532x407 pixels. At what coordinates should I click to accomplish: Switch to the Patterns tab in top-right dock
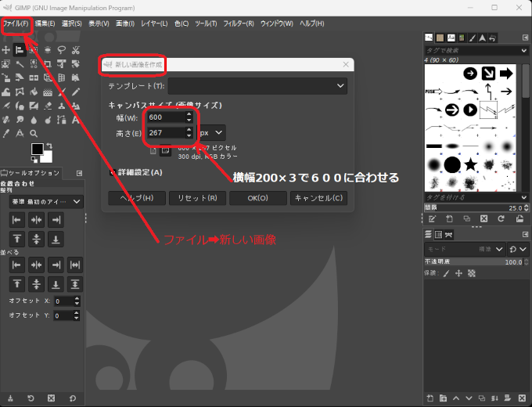(440, 38)
